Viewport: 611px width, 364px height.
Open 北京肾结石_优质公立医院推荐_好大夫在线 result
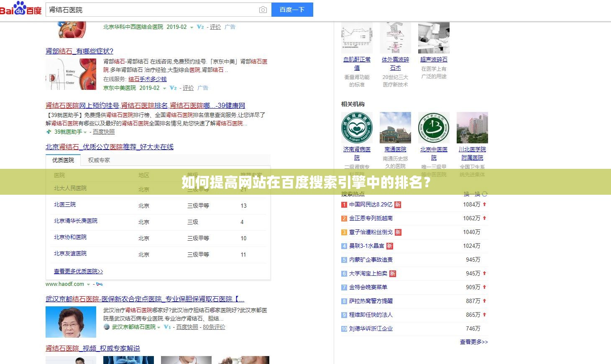(110, 147)
